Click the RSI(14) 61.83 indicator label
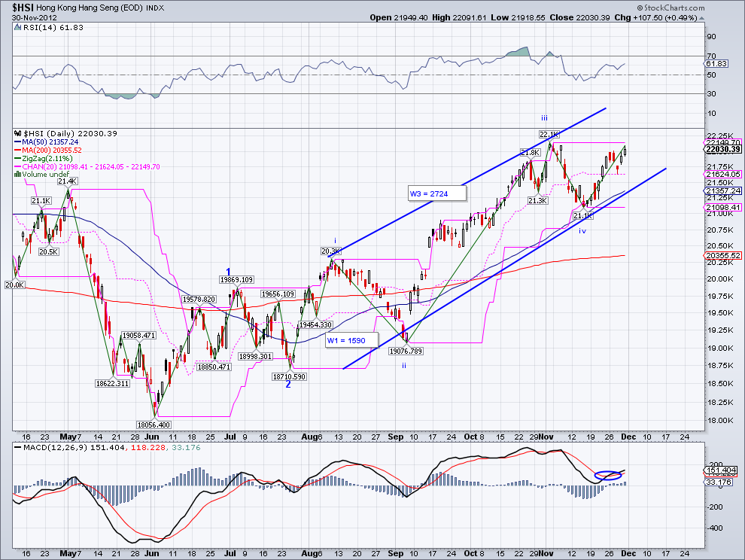 point(53,28)
